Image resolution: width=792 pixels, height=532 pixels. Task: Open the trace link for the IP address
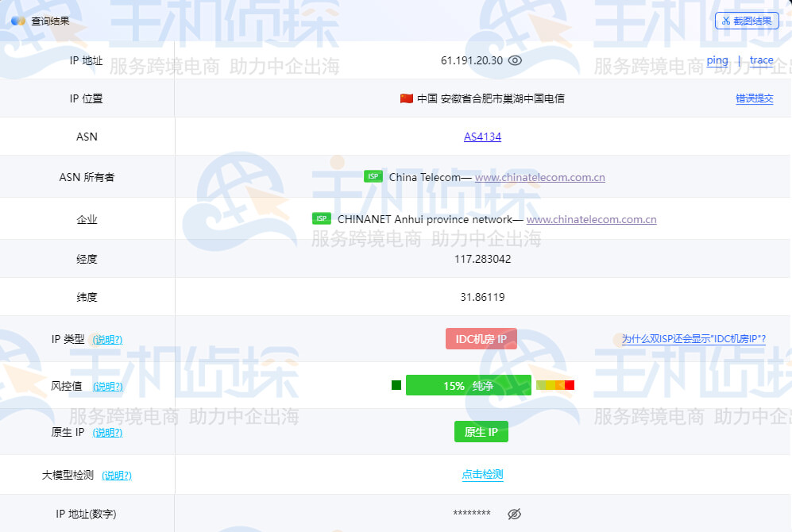coord(762,60)
